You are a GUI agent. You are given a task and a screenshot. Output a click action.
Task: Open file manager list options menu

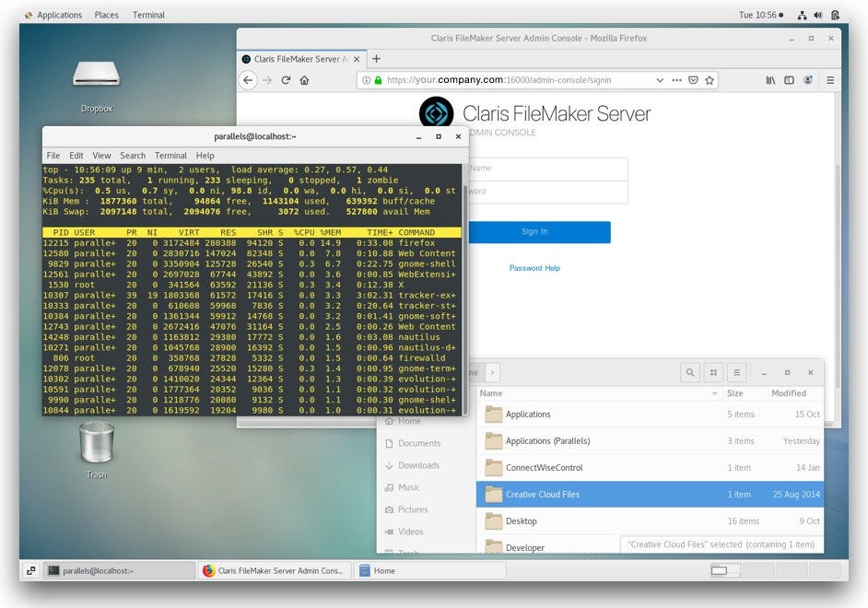(737, 372)
